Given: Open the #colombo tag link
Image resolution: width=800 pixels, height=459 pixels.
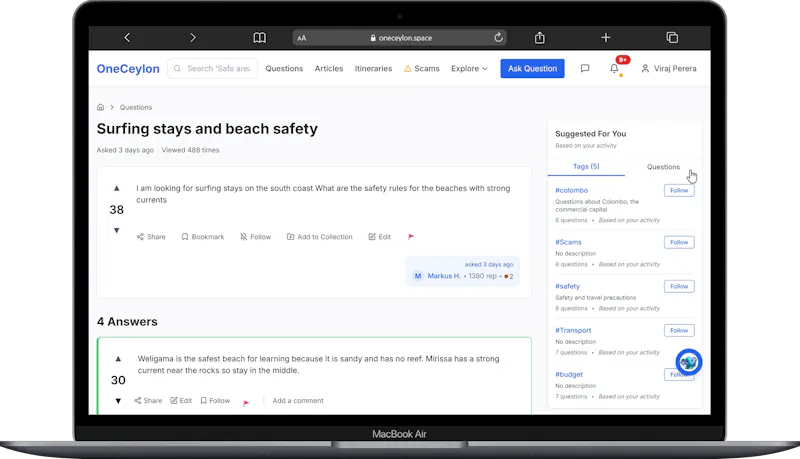Looking at the screenshot, I should click(571, 190).
